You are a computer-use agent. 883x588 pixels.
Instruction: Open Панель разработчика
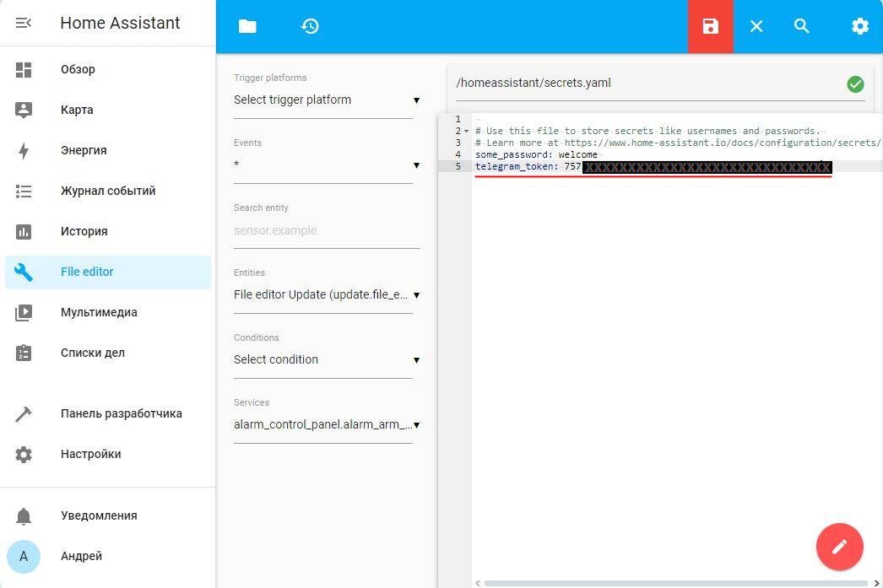(107, 413)
